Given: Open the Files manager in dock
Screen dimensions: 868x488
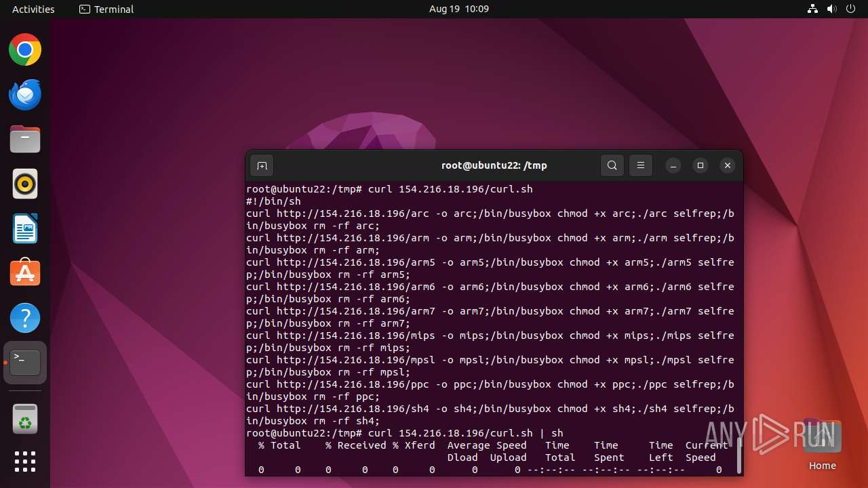Looking at the screenshot, I should [25, 140].
